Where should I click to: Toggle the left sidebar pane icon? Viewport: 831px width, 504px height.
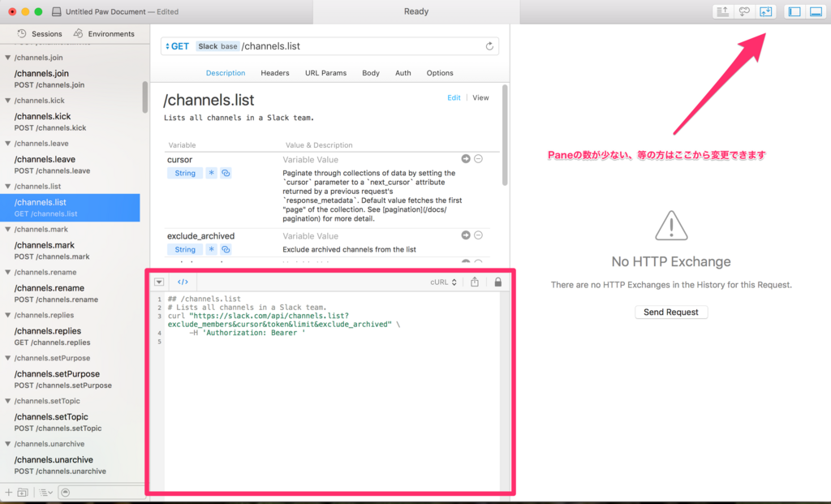pyautogui.click(x=794, y=11)
